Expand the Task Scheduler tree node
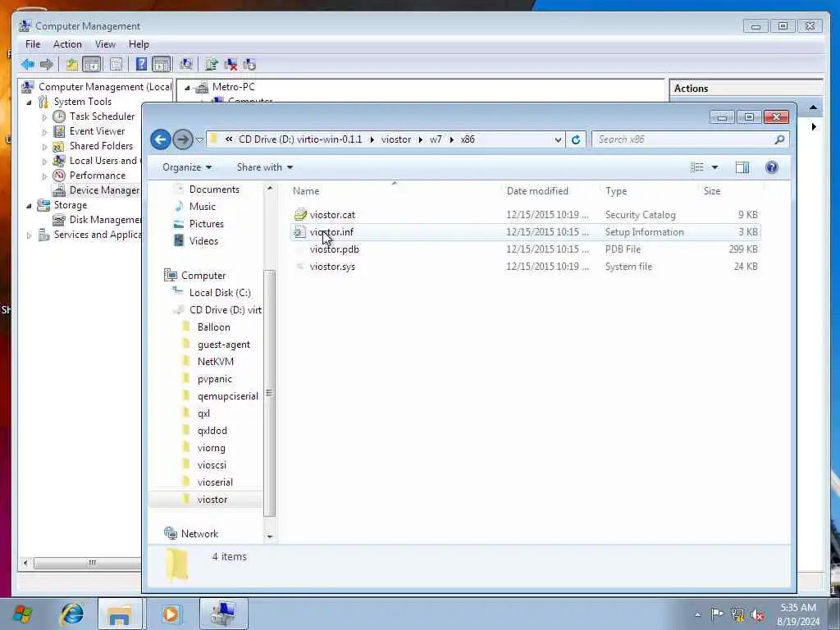The width and height of the screenshot is (840, 630). 44,116
